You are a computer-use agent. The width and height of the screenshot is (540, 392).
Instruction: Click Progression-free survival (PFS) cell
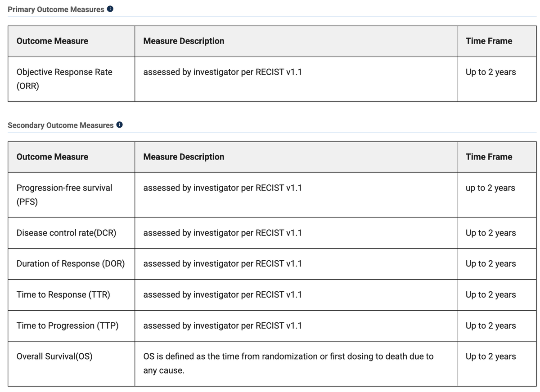[71, 195]
